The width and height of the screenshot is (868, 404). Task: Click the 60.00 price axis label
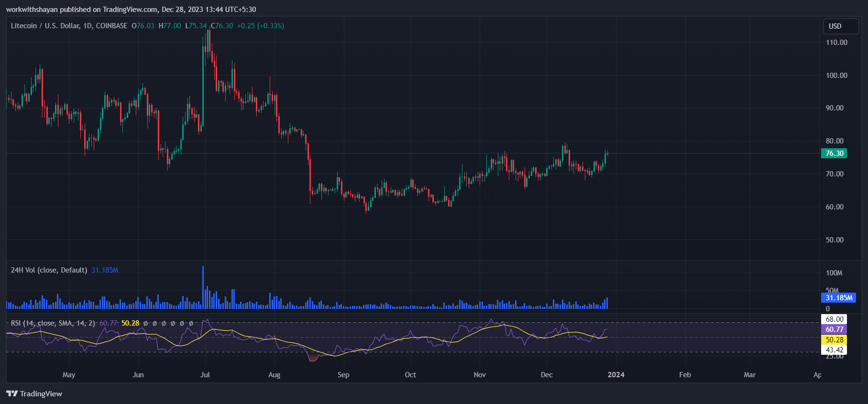(x=835, y=207)
